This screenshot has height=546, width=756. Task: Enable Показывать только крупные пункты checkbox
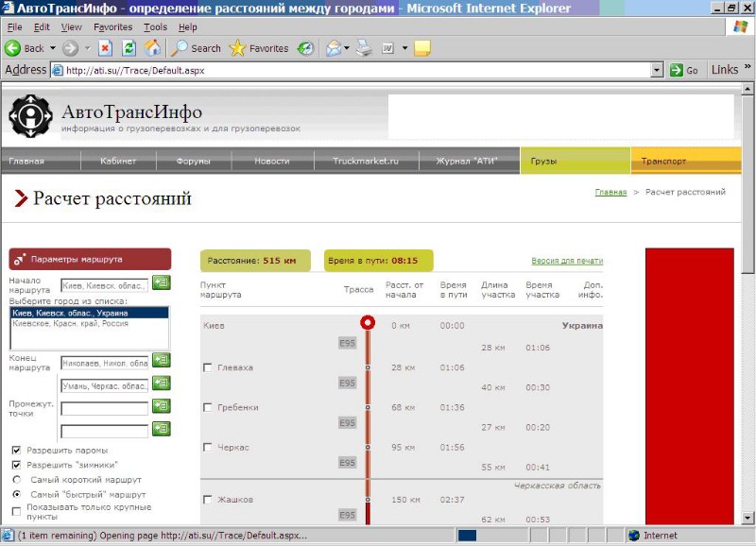click(16, 510)
